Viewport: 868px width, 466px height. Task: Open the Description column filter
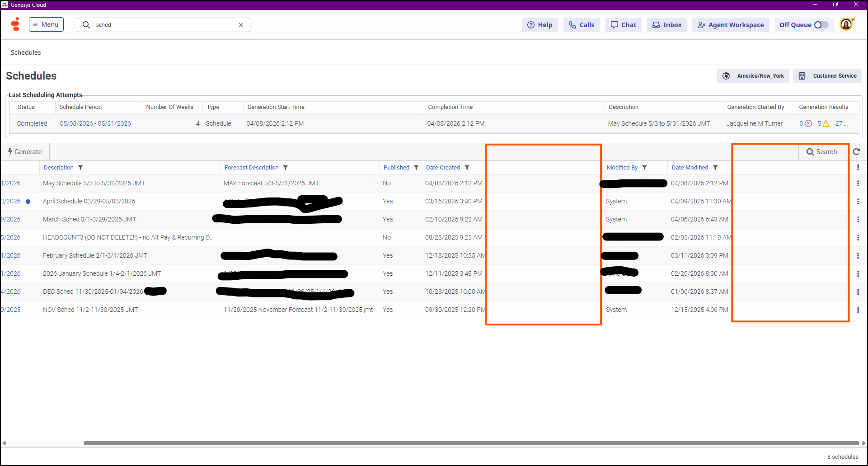(x=80, y=168)
